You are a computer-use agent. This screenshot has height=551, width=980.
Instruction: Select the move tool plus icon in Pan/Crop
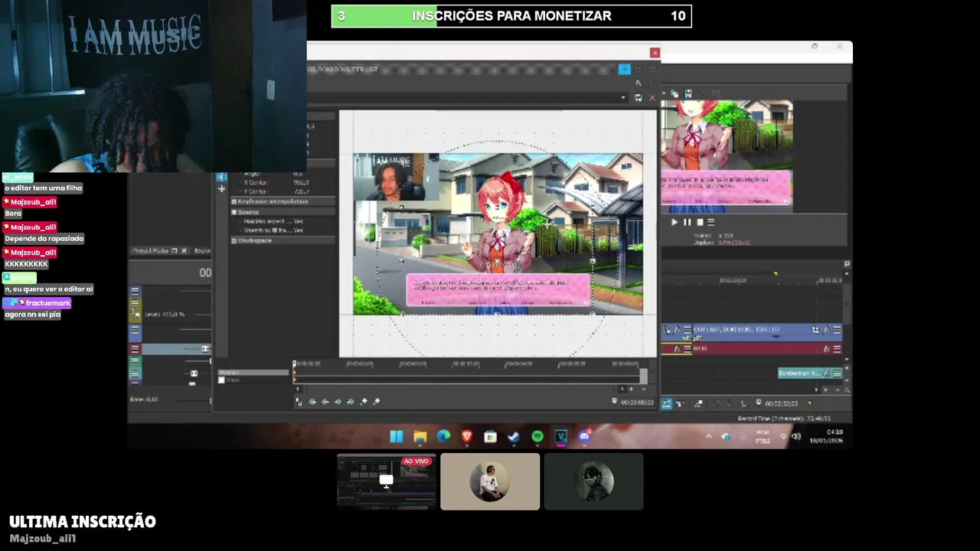[222, 189]
